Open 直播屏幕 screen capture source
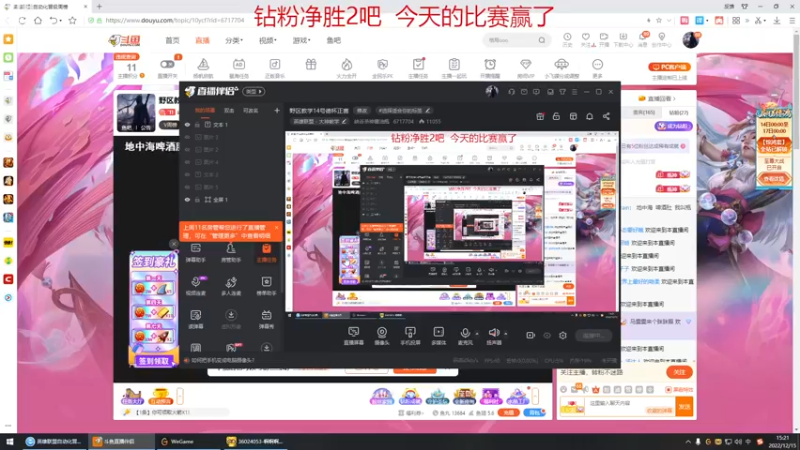 click(354, 336)
